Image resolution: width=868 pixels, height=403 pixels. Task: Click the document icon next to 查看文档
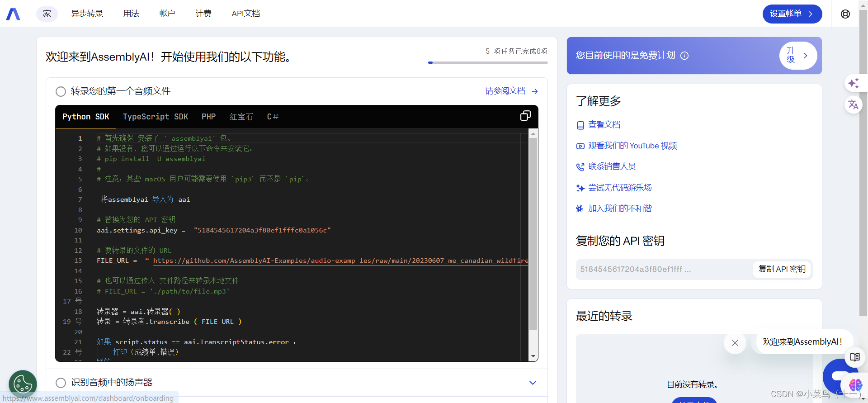(x=580, y=125)
